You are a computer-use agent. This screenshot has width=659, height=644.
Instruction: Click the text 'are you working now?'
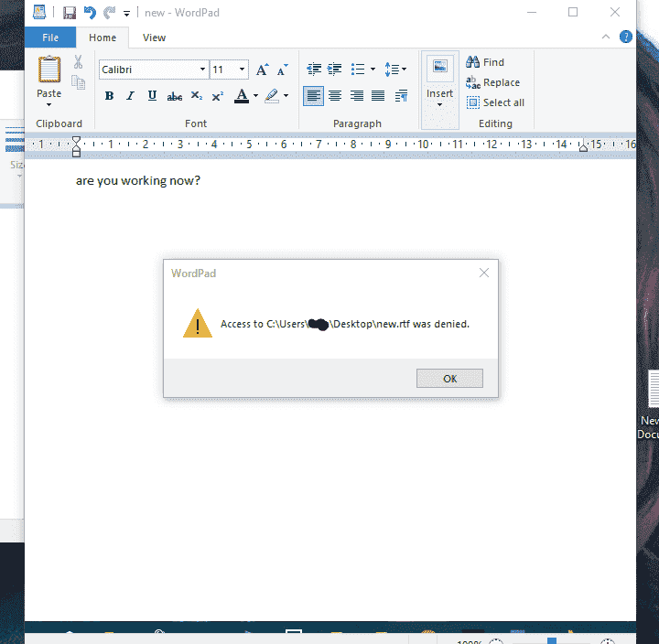coord(138,180)
